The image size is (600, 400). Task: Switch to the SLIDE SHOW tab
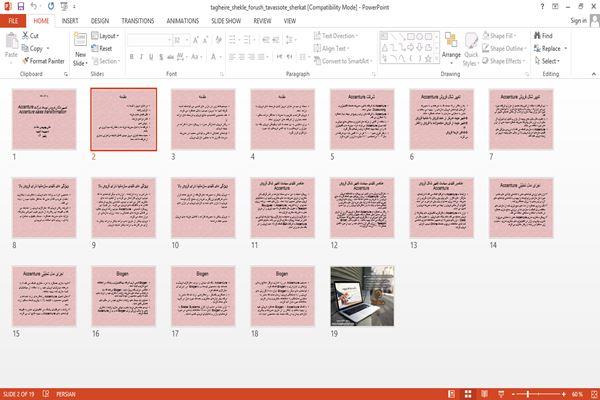click(226, 21)
